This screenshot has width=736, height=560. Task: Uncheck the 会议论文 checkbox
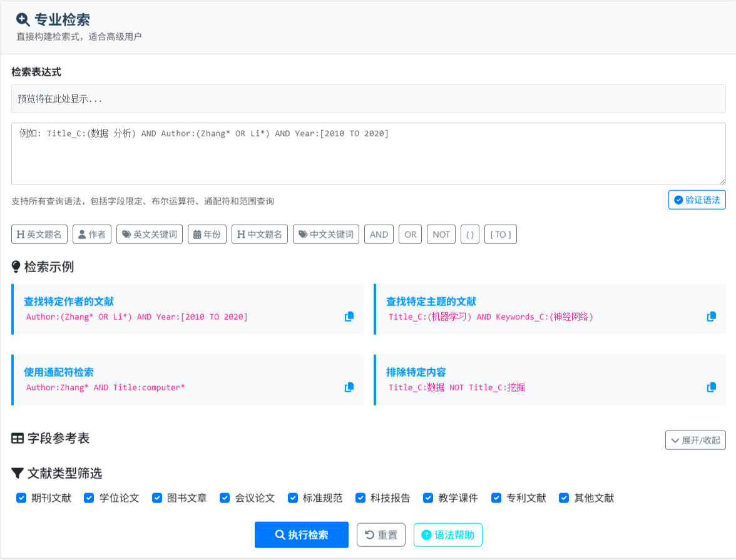225,498
